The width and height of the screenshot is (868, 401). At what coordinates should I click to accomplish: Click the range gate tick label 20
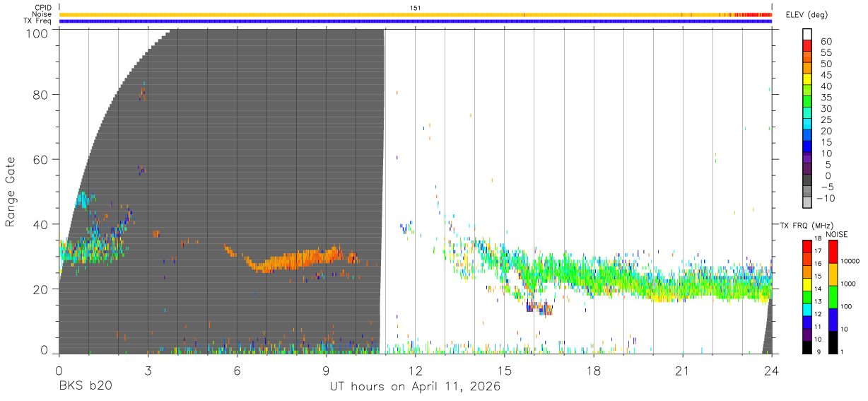tap(40, 289)
